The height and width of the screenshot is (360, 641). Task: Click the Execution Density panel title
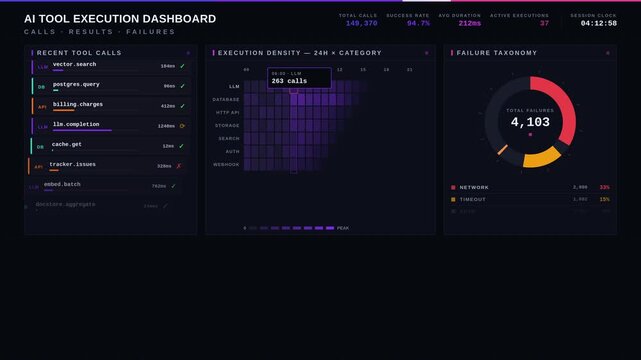click(300, 53)
